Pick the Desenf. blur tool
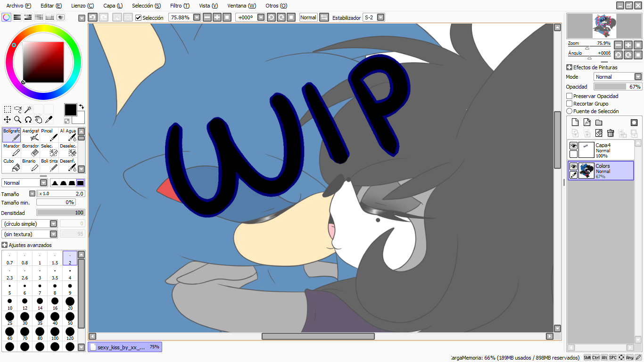Viewport: 644px width, 362px height. click(68, 165)
